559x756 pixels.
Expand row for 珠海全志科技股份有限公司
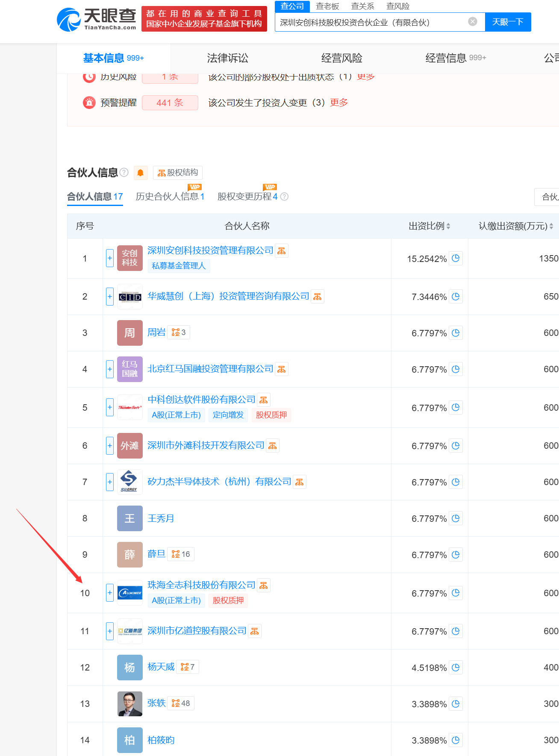click(x=110, y=593)
